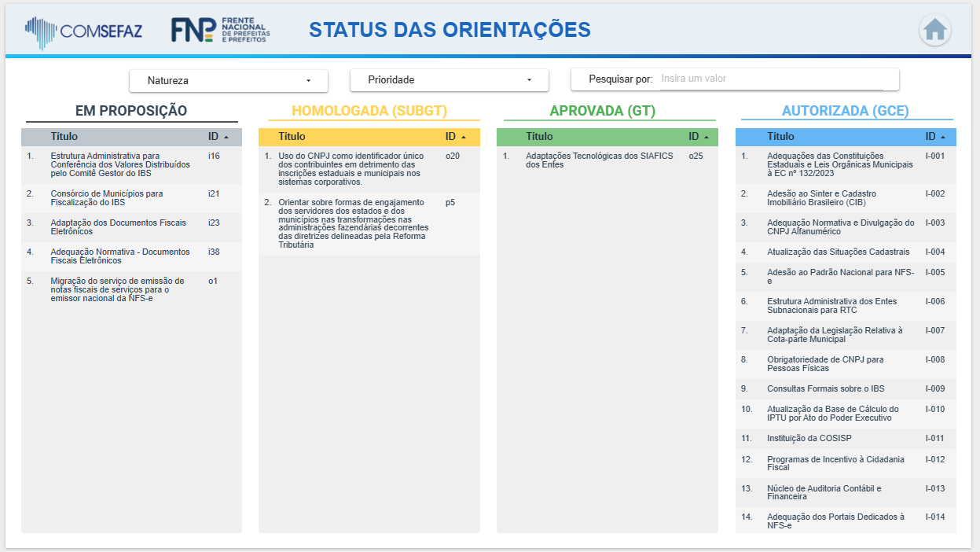Click ID i38 in Em Proposição table

pyautogui.click(x=214, y=252)
